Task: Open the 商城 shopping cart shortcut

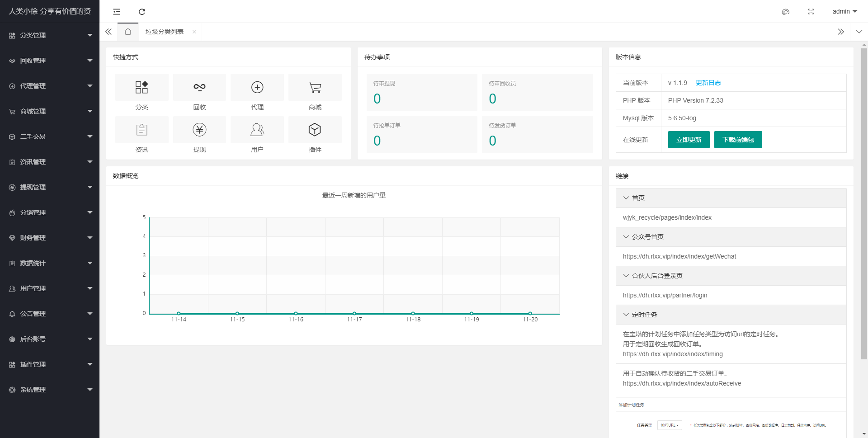Action: click(315, 87)
